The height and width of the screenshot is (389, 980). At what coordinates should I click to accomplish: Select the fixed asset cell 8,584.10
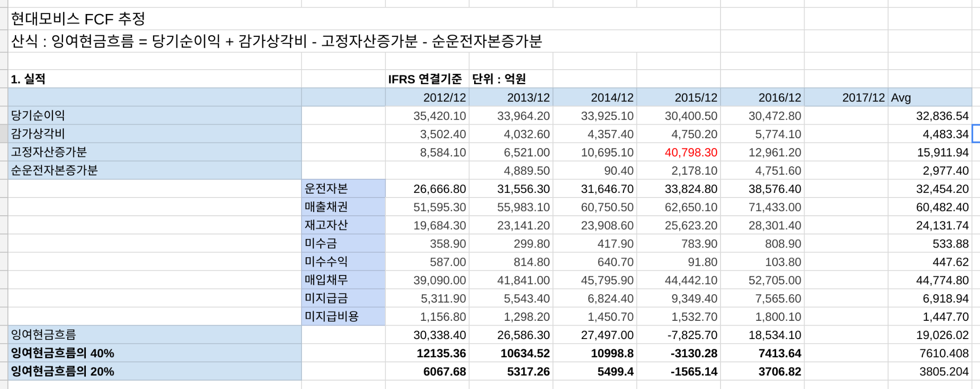tap(427, 152)
